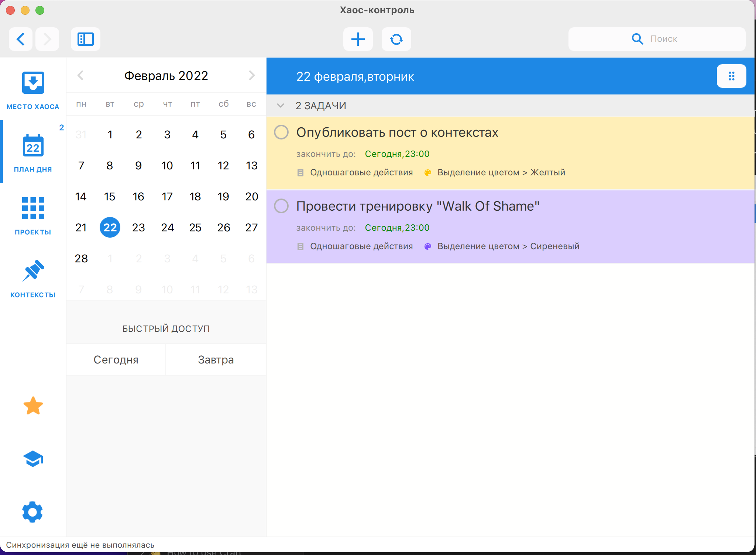This screenshot has height=555, width=756.
Task: Open the Контексты pushpin icon
Action: coord(33,271)
